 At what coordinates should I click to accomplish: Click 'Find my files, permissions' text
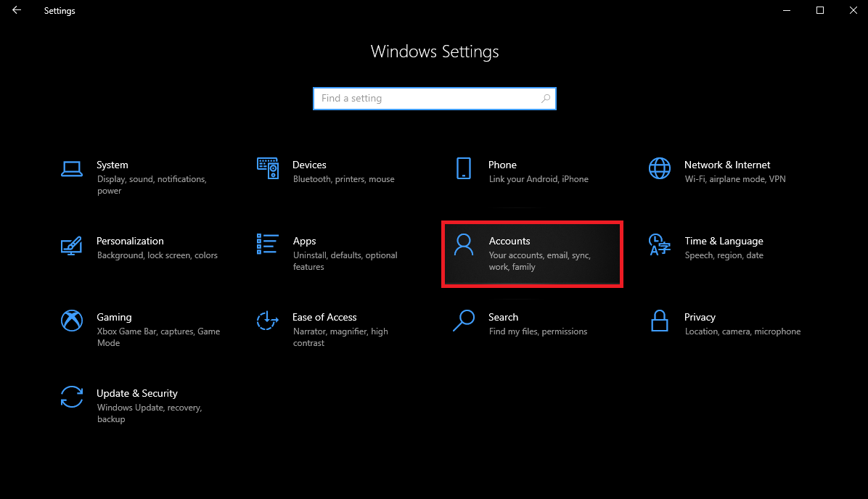tap(538, 331)
